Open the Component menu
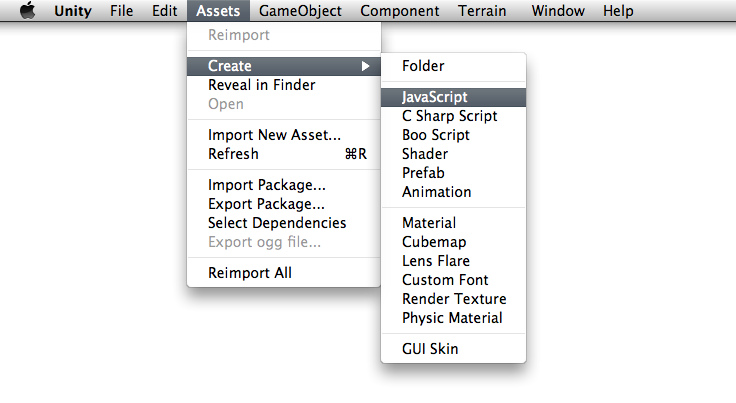The image size is (736, 403). coord(400,10)
